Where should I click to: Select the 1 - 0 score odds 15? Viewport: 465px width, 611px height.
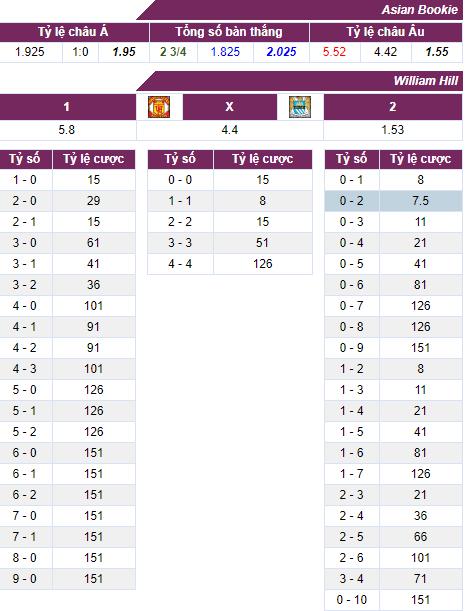94,180
